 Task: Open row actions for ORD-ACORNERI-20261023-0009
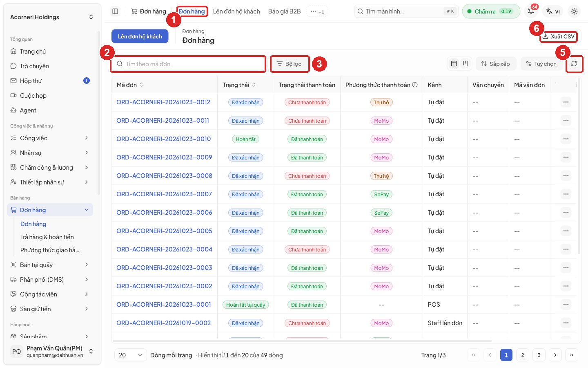566,157
